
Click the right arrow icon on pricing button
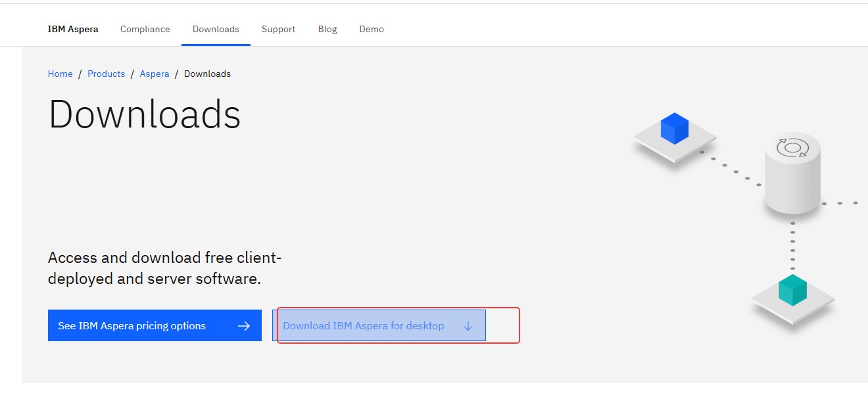(x=244, y=326)
